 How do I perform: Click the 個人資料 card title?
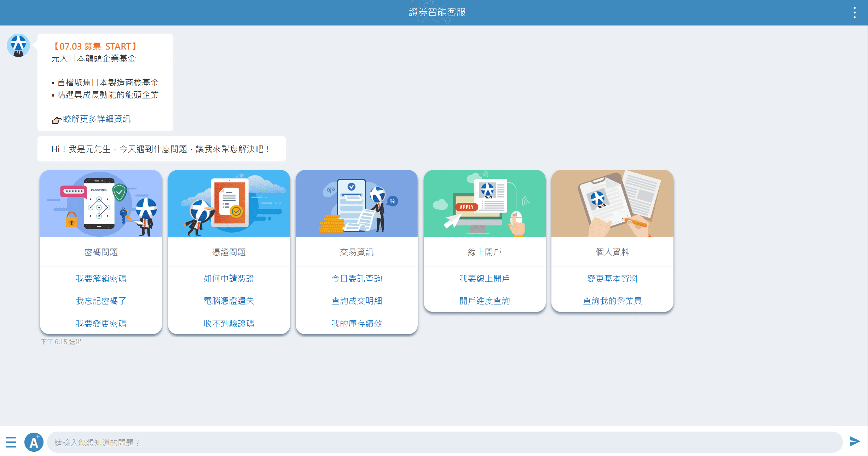(612, 252)
